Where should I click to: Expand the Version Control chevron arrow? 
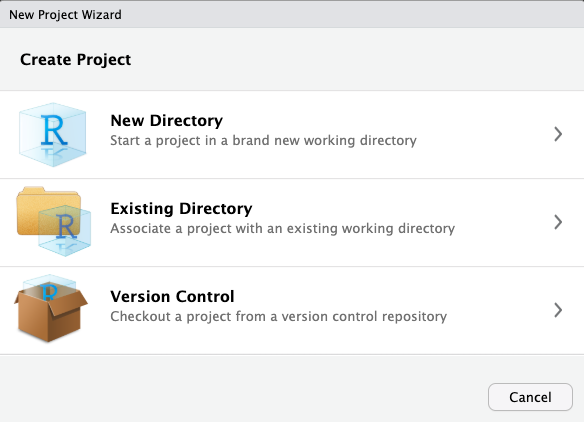558,310
